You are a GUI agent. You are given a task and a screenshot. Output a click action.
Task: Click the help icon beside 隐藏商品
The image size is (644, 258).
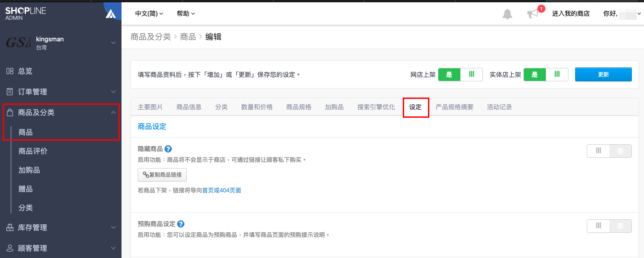[168, 149]
